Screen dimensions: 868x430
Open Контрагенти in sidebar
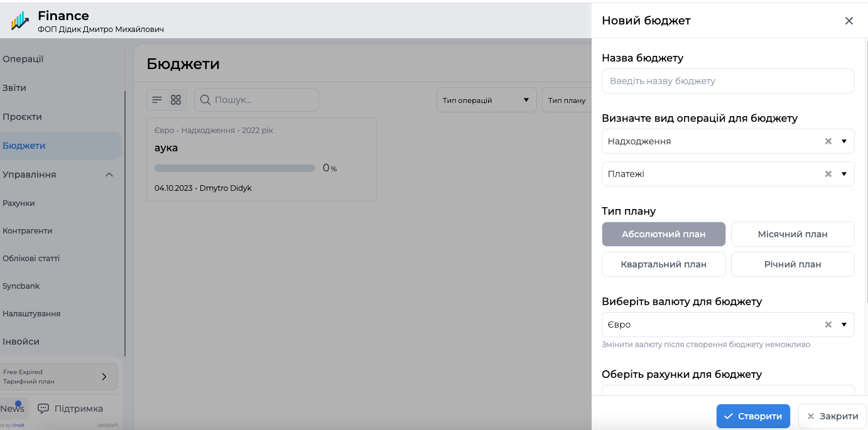(x=28, y=231)
